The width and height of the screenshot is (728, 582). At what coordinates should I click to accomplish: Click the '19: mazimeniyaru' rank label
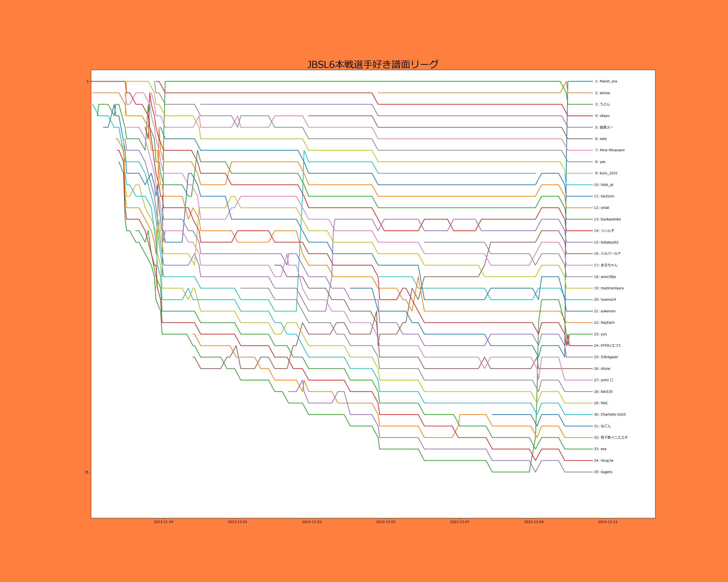[609, 288]
